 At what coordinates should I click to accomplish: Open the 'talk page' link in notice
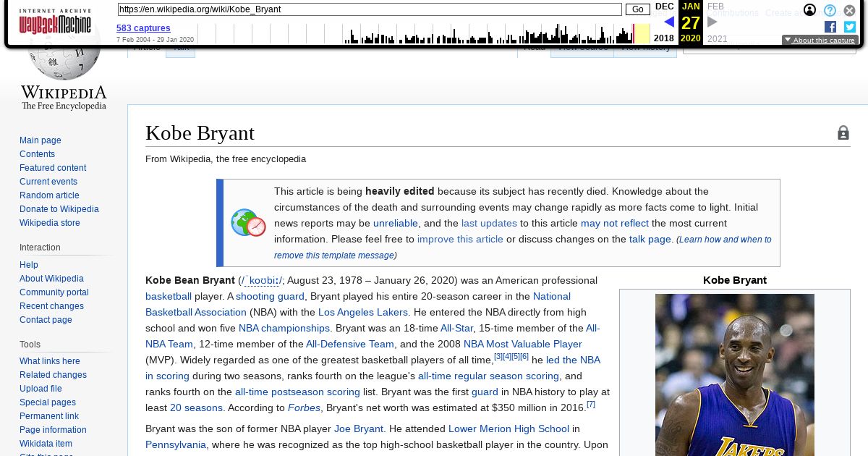point(650,239)
